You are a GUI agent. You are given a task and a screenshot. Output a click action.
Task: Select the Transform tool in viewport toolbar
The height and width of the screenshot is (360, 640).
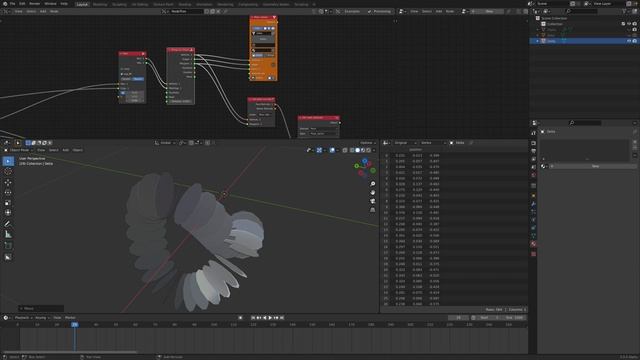click(8, 212)
